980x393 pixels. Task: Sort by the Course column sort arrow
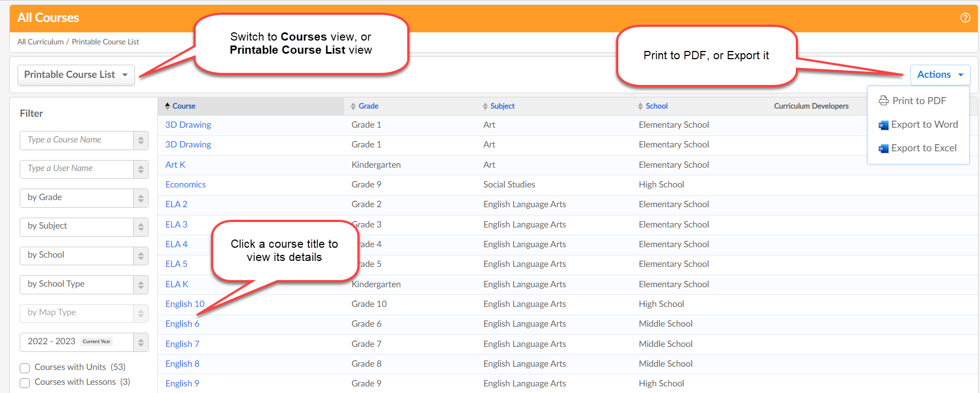click(x=168, y=106)
